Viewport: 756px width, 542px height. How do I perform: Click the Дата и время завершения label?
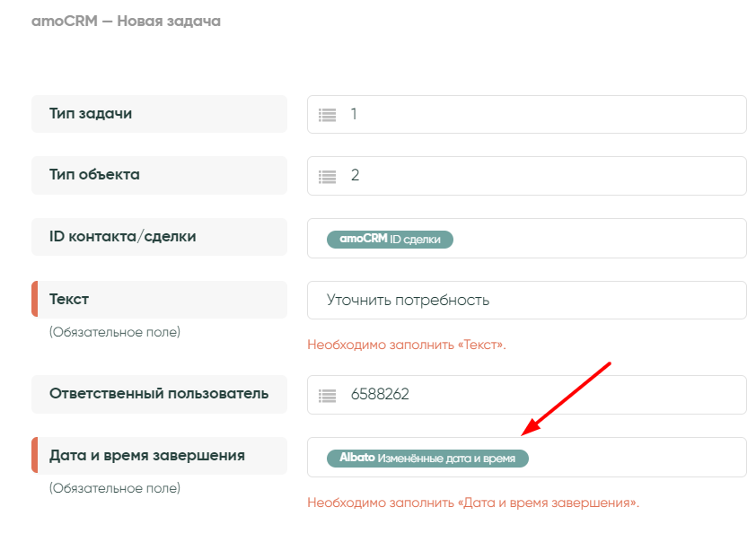click(x=146, y=456)
